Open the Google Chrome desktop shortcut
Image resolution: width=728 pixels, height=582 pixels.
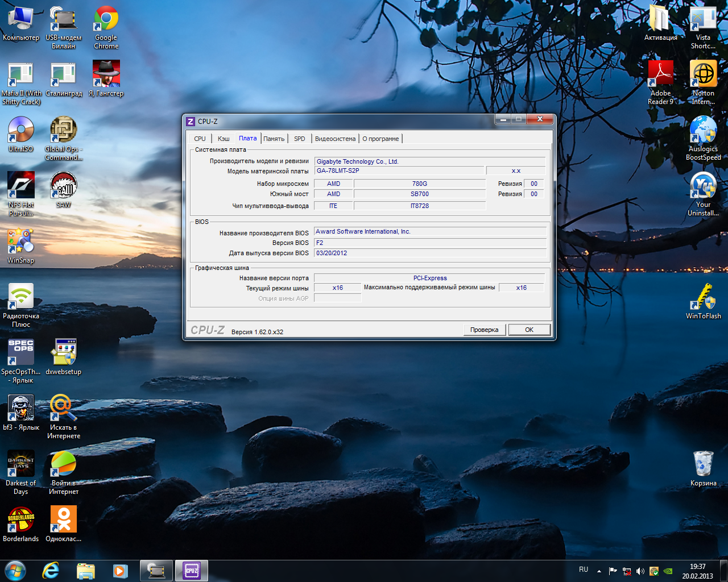click(x=106, y=20)
